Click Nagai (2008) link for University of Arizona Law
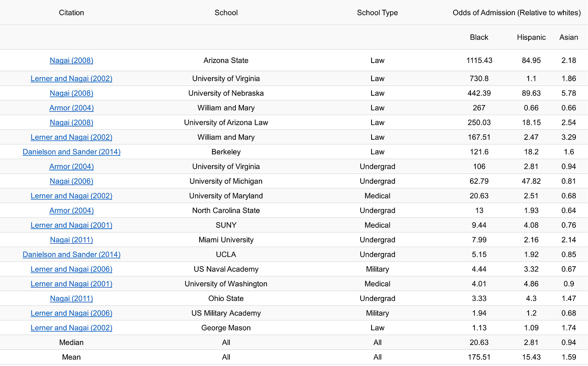The width and height of the screenshot is (588, 366). click(71, 122)
